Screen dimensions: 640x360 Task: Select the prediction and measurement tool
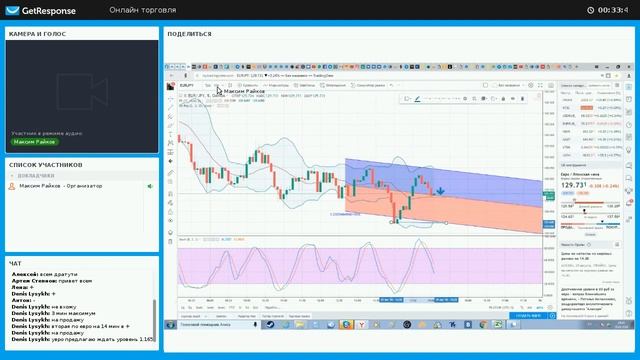[171, 152]
